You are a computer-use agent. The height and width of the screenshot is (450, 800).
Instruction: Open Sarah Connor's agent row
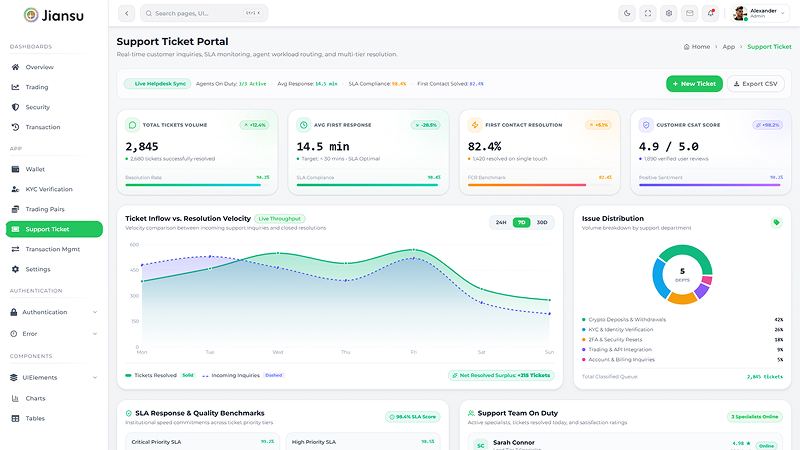click(625, 443)
